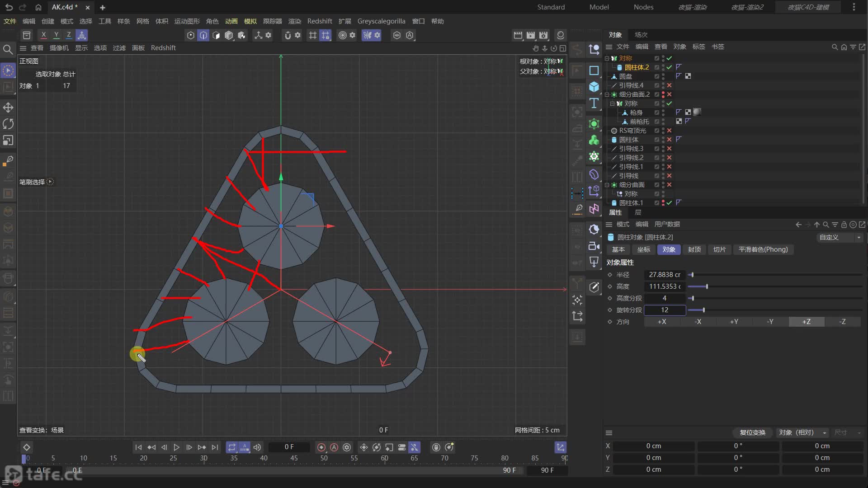Viewport: 868px width, 488px height.
Task: Toggle visibility dots of 细分曲面.2
Action: point(663,94)
